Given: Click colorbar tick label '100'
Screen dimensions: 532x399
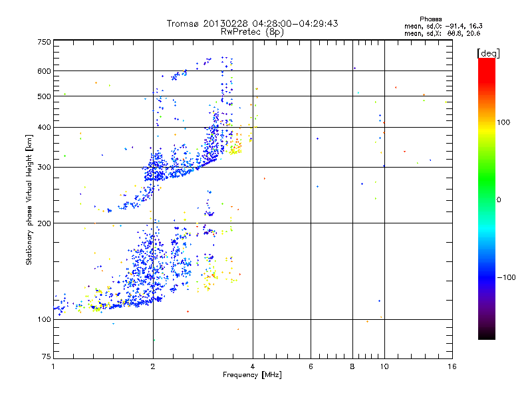Looking at the screenshot, I should point(503,122).
